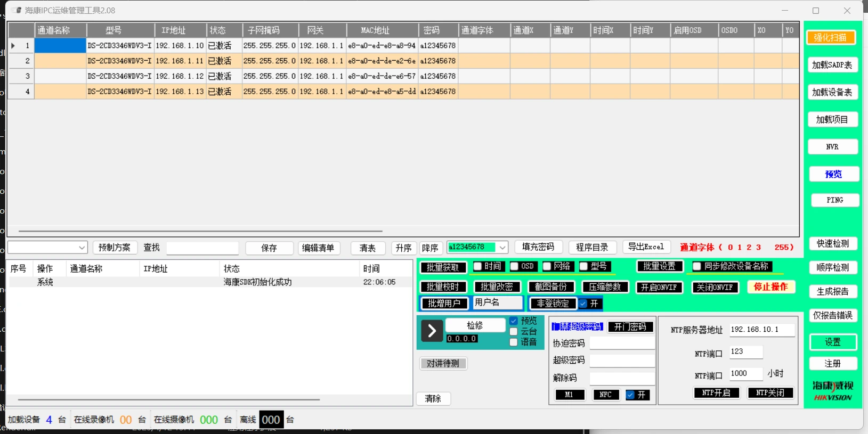The width and height of the screenshot is (868, 434).
Task: Click the 通道名称 column header
Action: click(x=60, y=30)
